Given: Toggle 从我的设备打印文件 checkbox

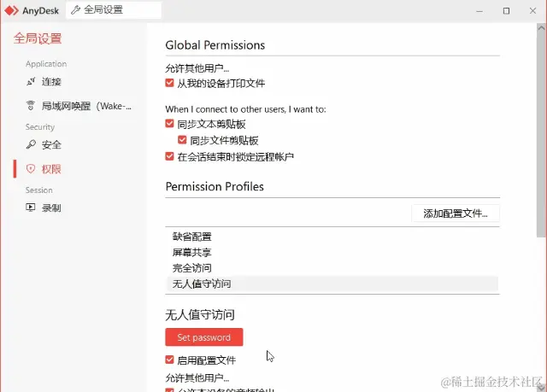Looking at the screenshot, I should tap(169, 83).
